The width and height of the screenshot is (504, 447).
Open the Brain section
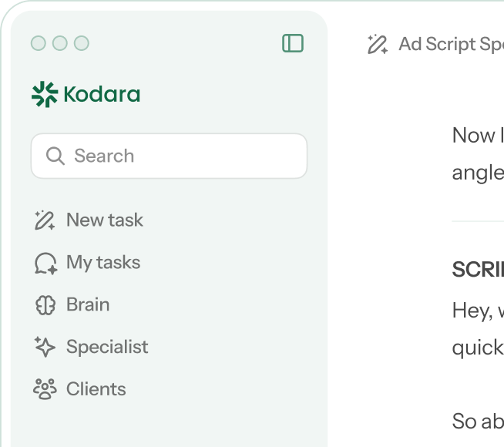click(88, 304)
